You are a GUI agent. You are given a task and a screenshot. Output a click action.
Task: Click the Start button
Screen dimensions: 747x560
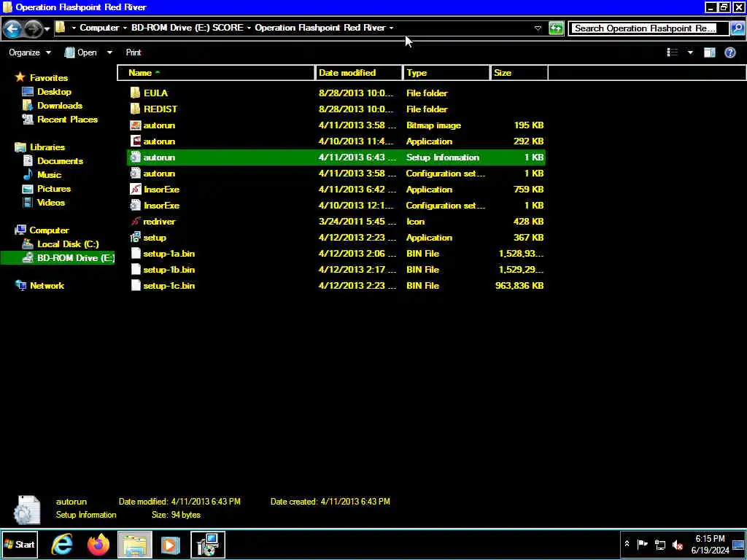(x=19, y=545)
